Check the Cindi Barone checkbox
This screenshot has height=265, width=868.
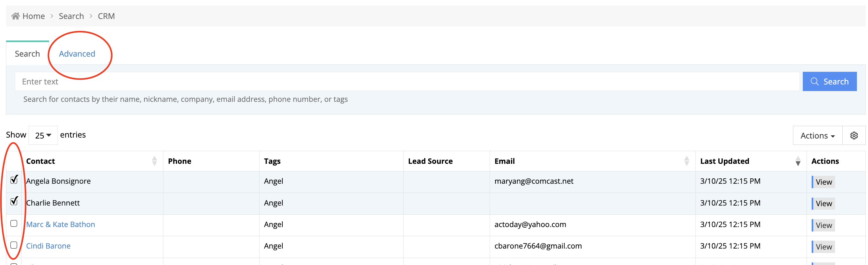click(14, 245)
